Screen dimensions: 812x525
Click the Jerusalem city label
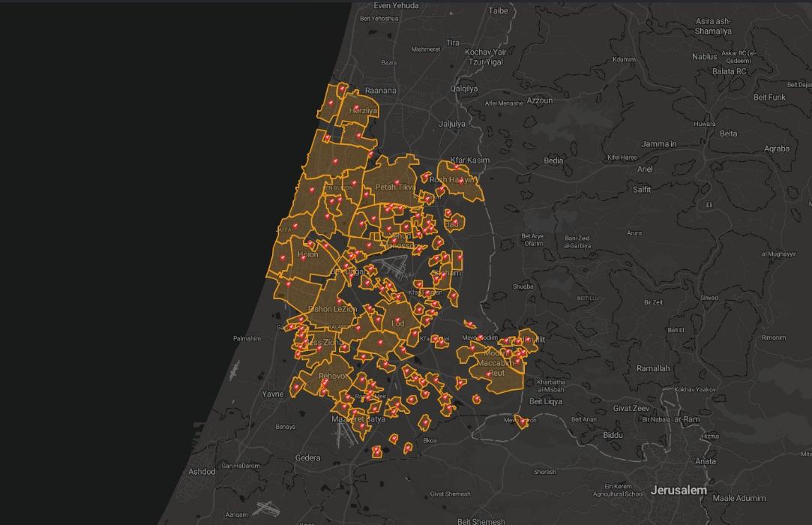pos(679,490)
